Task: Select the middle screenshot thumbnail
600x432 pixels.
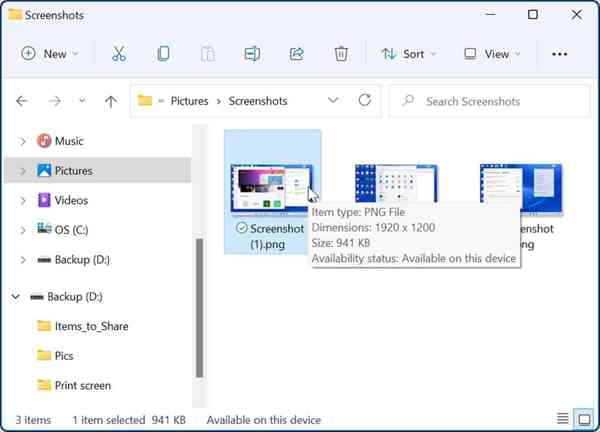Action: (x=396, y=184)
